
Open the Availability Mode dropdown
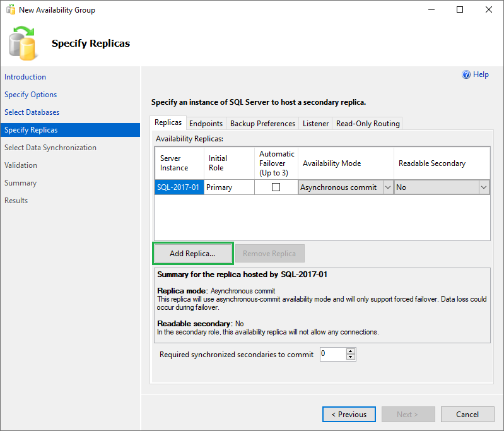pos(388,187)
